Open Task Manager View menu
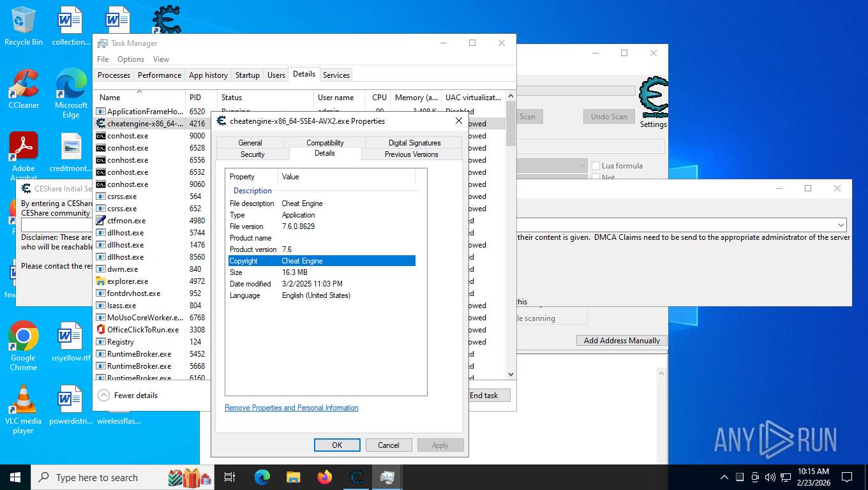868x490 pixels. [x=161, y=59]
